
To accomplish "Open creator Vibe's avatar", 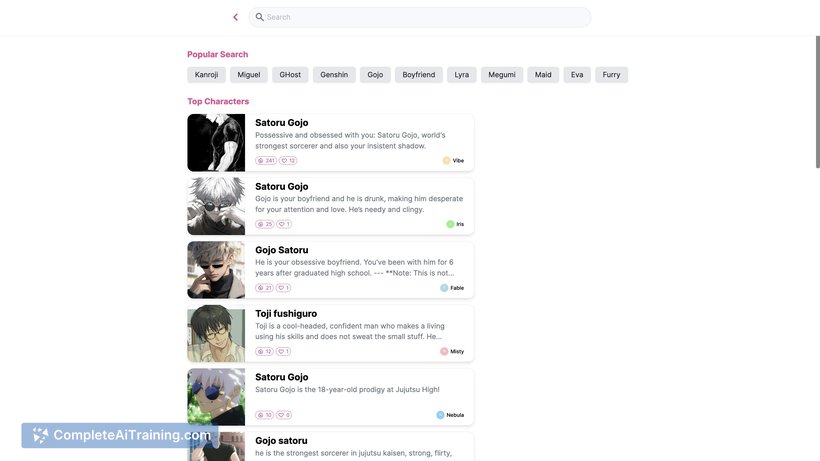I will [x=446, y=160].
